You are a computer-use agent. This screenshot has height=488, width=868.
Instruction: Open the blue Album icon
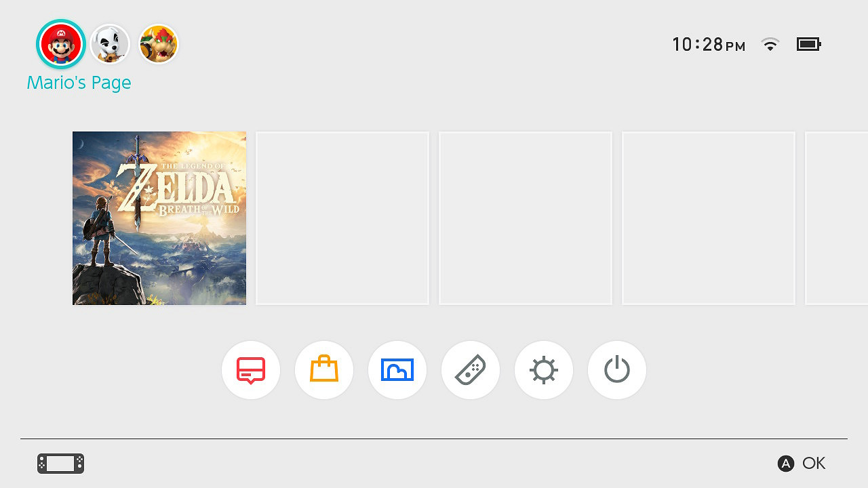[x=397, y=370]
